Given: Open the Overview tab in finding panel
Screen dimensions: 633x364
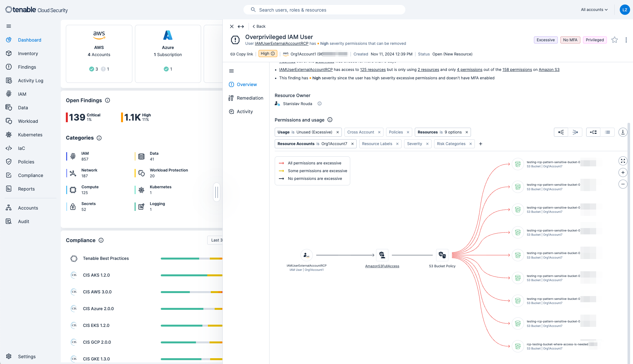Looking at the screenshot, I should pyautogui.click(x=247, y=84).
